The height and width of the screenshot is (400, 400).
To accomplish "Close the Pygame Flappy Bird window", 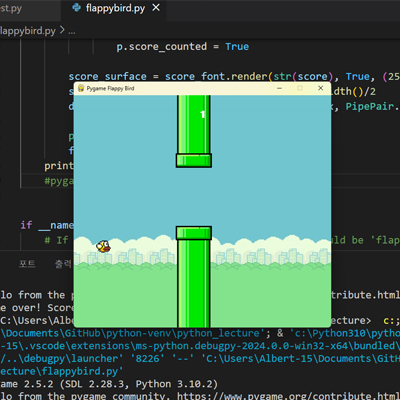I will pyautogui.click(x=321, y=88).
